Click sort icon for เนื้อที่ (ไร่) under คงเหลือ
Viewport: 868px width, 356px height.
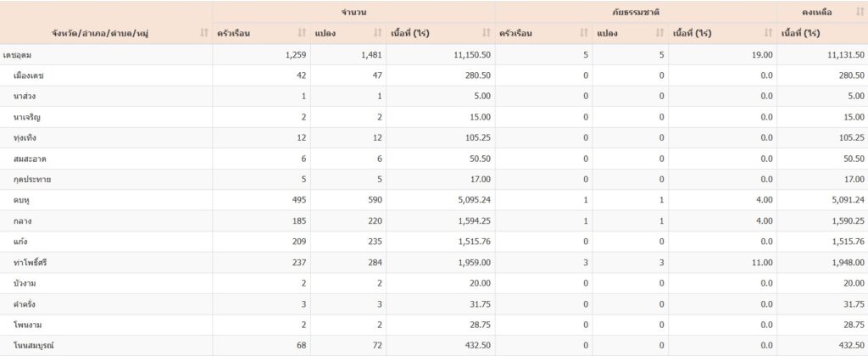point(856,33)
